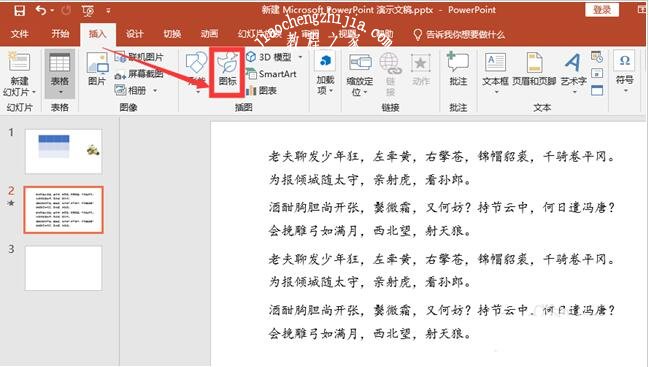Click 屏幕截图 screenshot button
This screenshot has width=649, height=367.
[139, 74]
